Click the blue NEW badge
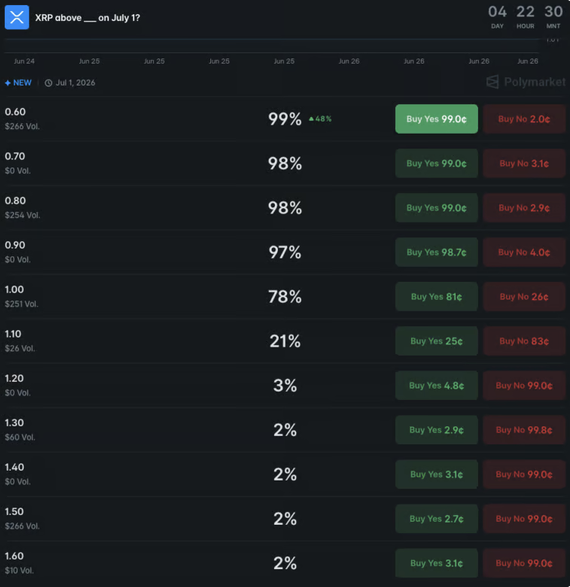The image size is (570, 587). 18,83
